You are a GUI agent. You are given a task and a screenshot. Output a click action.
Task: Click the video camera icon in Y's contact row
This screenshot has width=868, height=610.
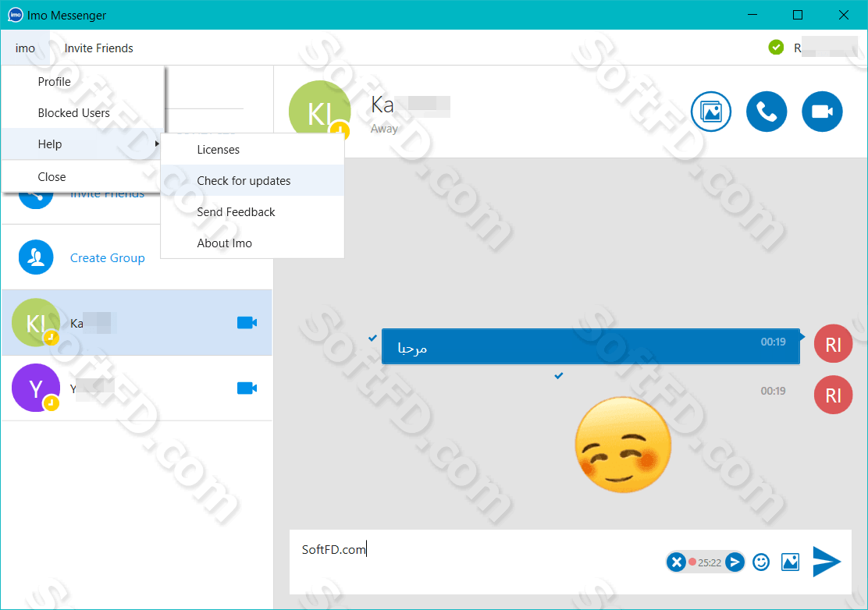pos(247,388)
